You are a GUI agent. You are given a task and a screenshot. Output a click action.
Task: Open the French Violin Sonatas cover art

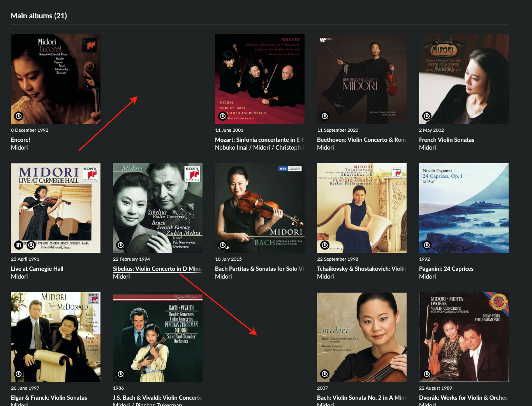pyautogui.click(x=464, y=79)
